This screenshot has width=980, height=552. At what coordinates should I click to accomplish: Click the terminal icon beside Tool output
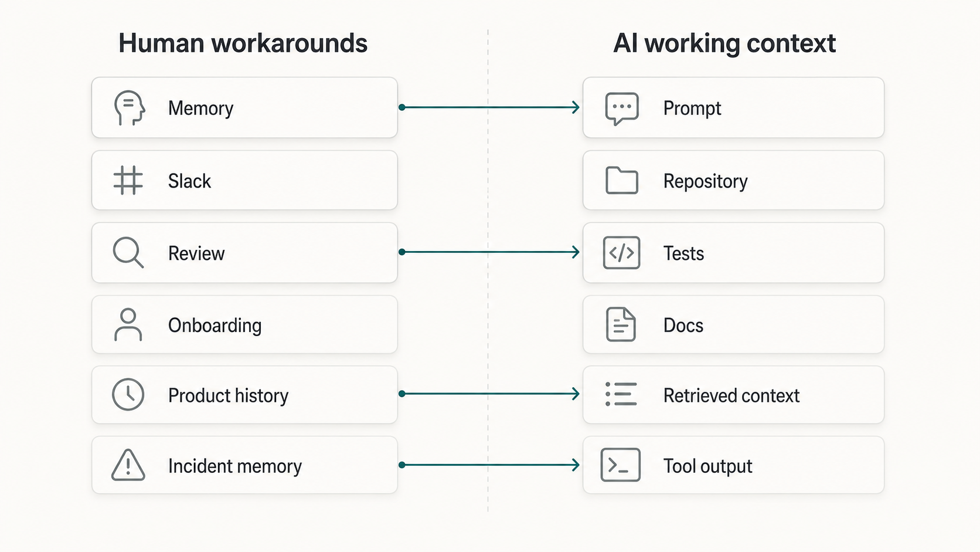(x=620, y=465)
